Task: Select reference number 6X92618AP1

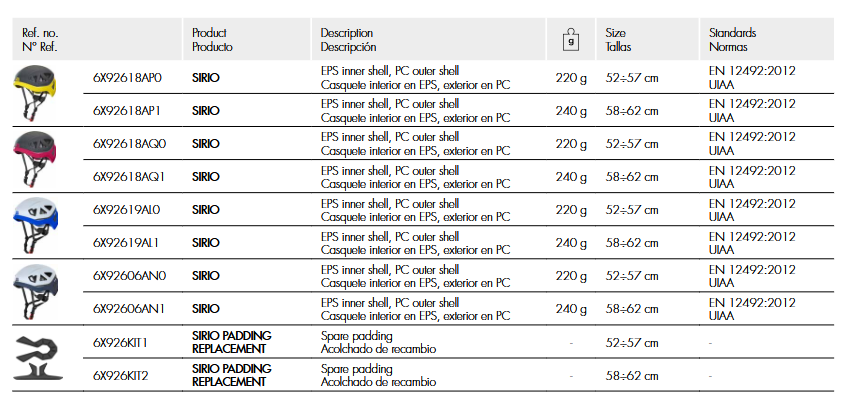Action: [x=127, y=110]
